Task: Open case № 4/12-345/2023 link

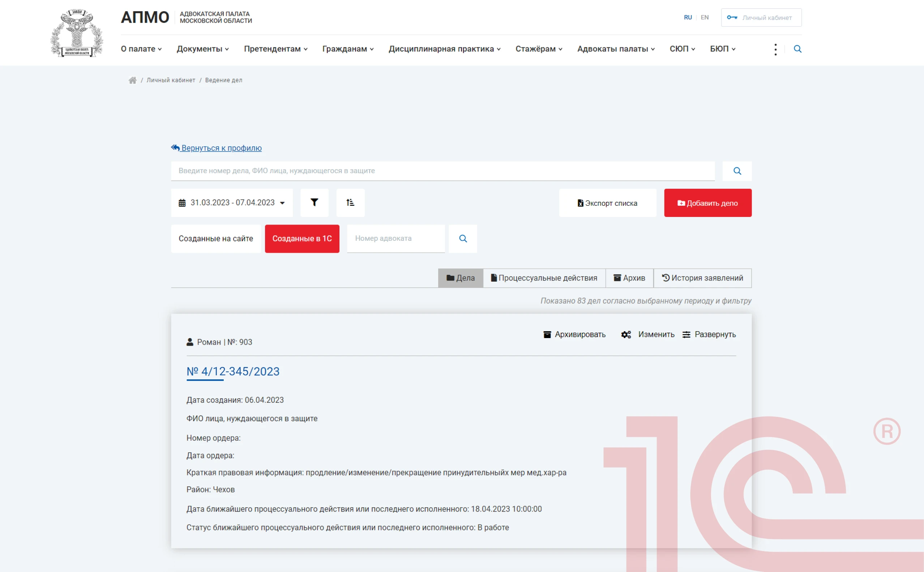Action: click(232, 371)
